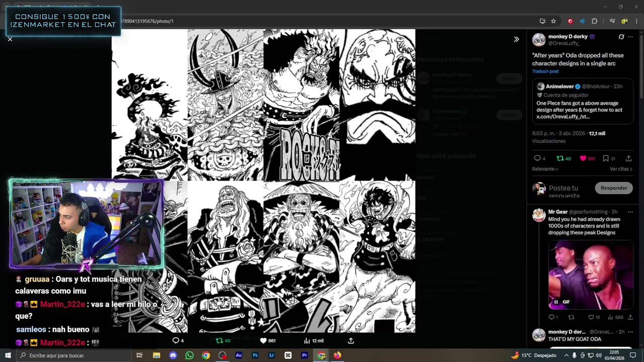Open WhatsApp from the taskbar

(x=189, y=355)
